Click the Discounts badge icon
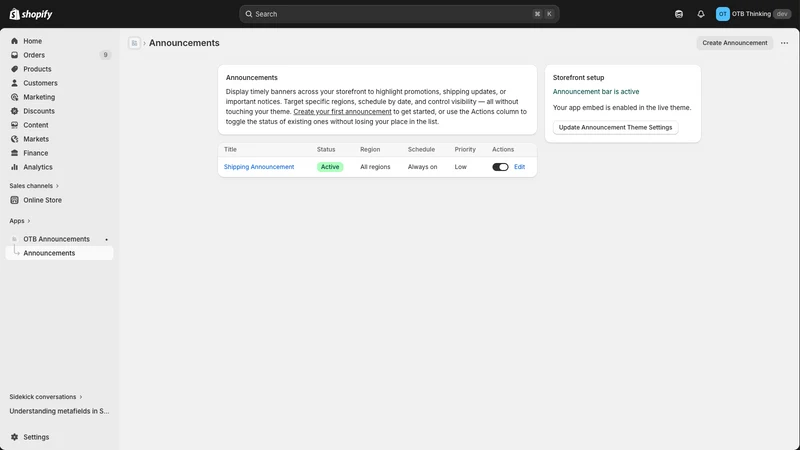The height and width of the screenshot is (450, 800). [x=14, y=111]
